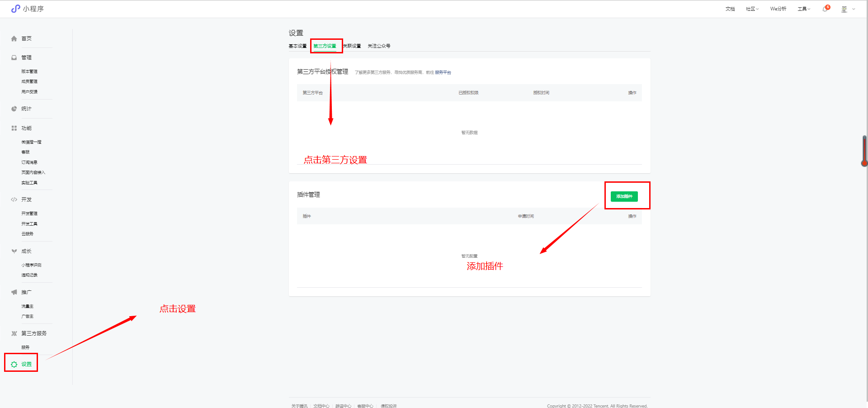The image size is (868, 408).
Task: Open 服务 under 第三方服务
Action: point(25,347)
